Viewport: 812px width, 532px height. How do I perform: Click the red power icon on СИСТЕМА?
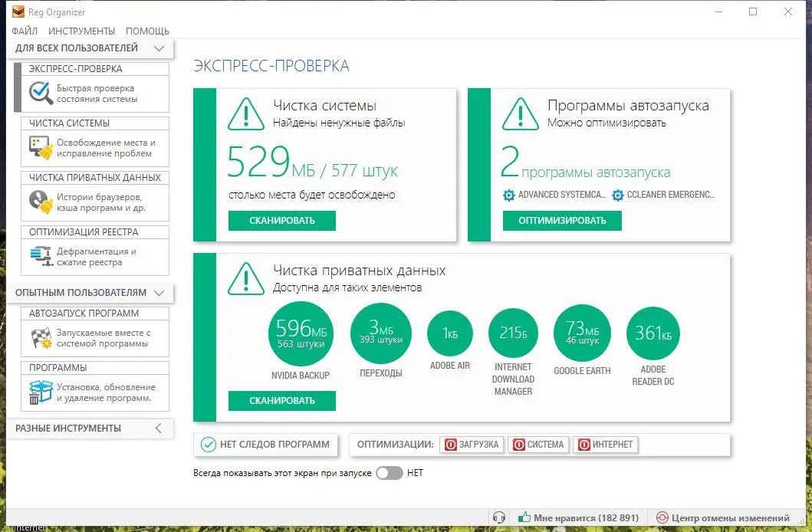[519, 445]
